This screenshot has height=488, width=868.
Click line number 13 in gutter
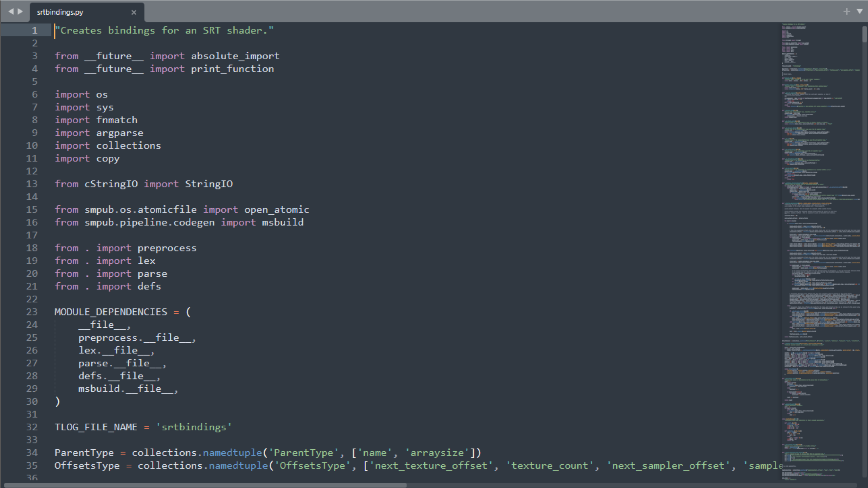pyautogui.click(x=32, y=184)
